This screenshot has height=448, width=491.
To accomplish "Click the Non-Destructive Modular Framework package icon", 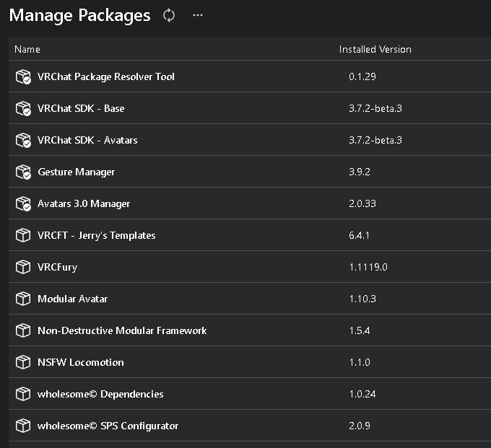I will click(23, 330).
